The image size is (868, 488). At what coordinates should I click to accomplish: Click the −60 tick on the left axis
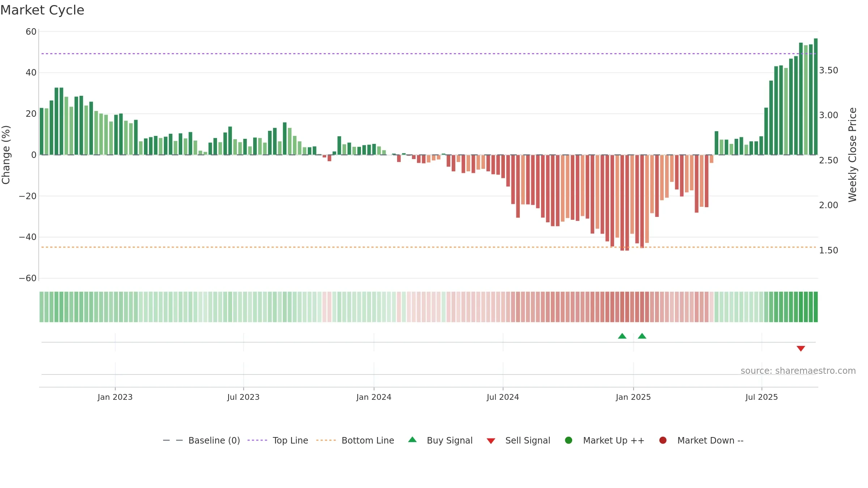(x=27, y=278)
